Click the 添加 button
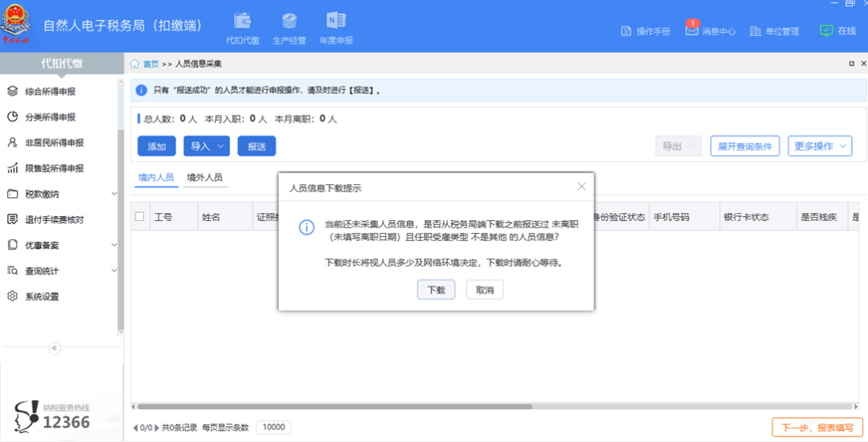The width and height of the screenshot is (868, 442). 157,146
